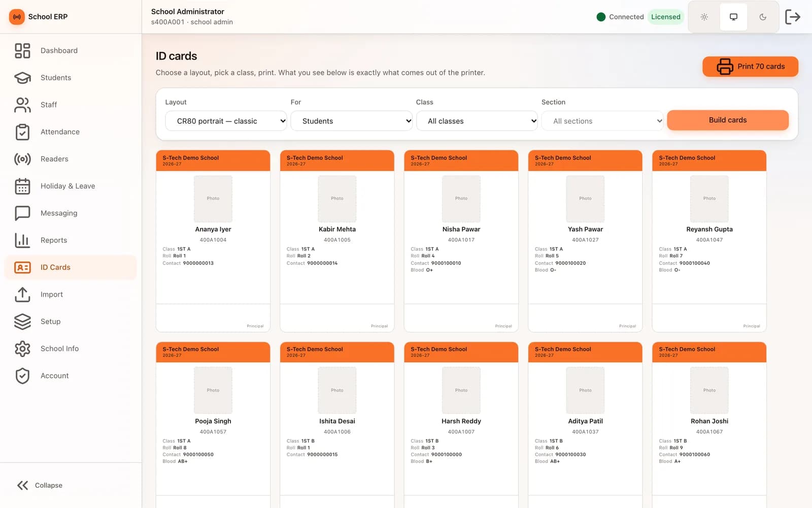
Task: Click the Readers signal icon
Action: (22, 159)
